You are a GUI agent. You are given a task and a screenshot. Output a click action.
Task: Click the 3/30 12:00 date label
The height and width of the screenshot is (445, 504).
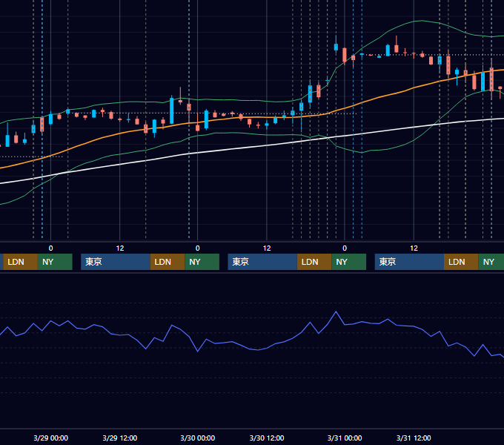[267, 438]
